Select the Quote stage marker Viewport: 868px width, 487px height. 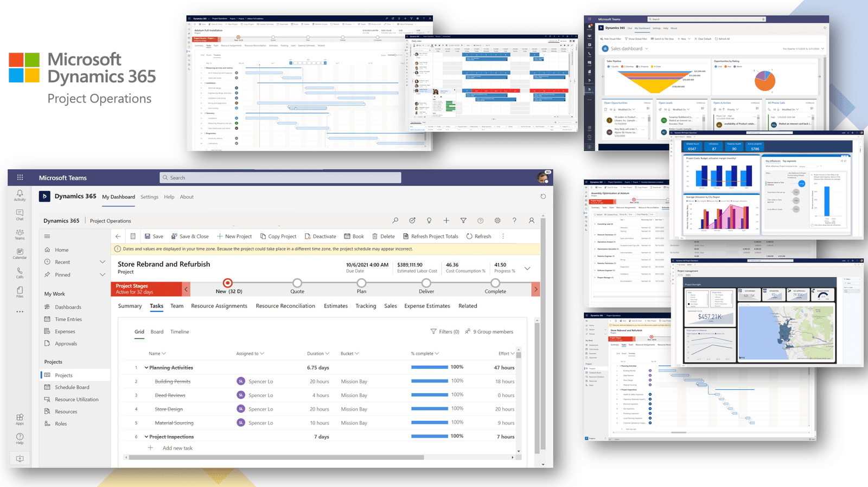tap(297, 283)
